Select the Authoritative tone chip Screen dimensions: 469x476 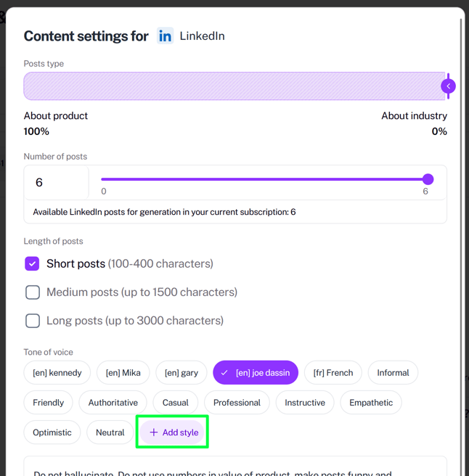pyautogui.click(x=113, y=402)
